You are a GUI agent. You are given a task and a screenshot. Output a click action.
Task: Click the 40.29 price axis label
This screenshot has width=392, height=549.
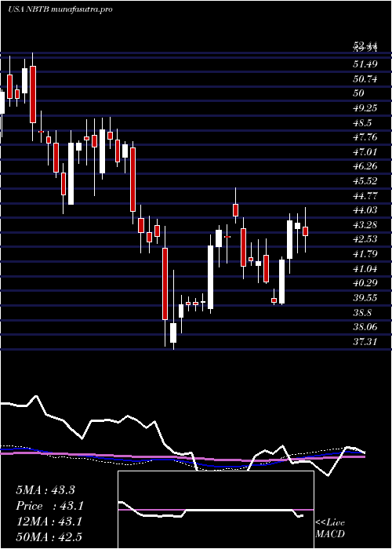pos(365,282)
